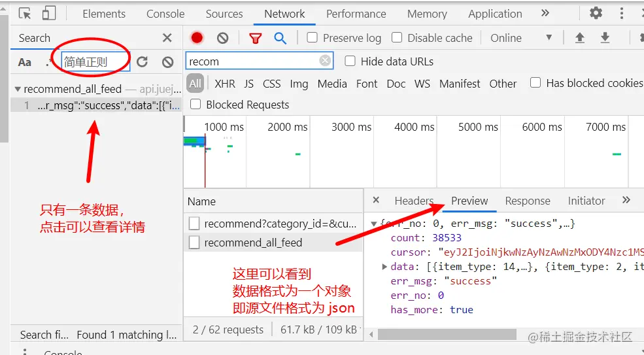Open the Application tab
The image size is (644, 355).
click(x=496, y=14)
